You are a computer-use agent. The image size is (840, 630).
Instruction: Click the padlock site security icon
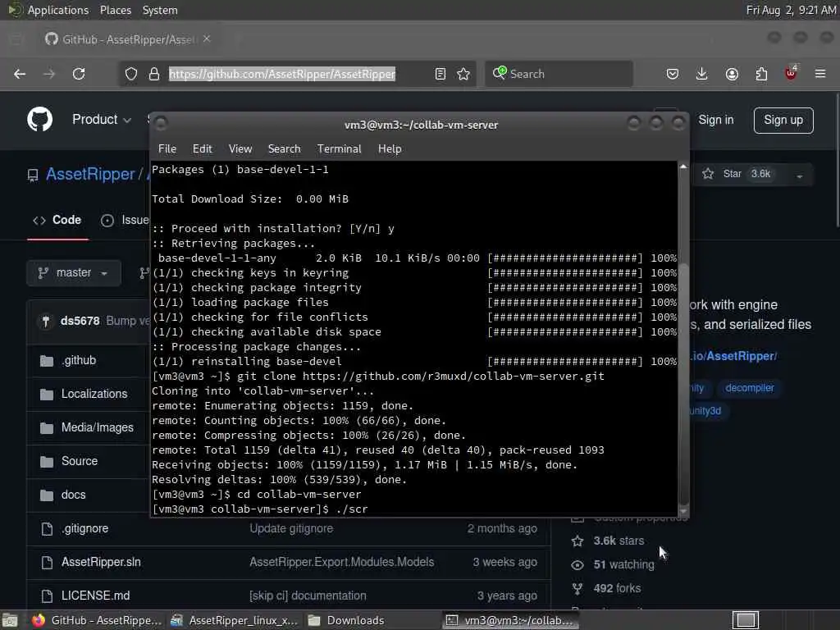154,74
